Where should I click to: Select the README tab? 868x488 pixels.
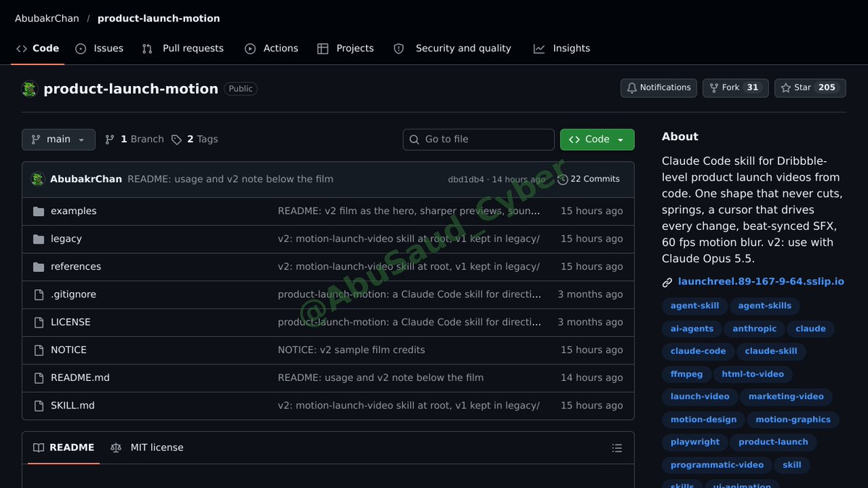[64, 448]
